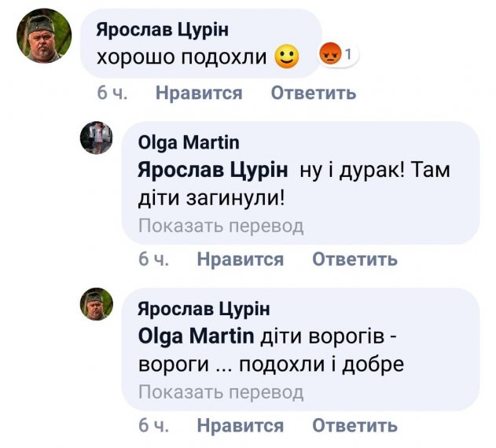Like the top comment via Нравится
Image resolution: width=496 pixels, height=448 pixels.
(x=199, y=93)
